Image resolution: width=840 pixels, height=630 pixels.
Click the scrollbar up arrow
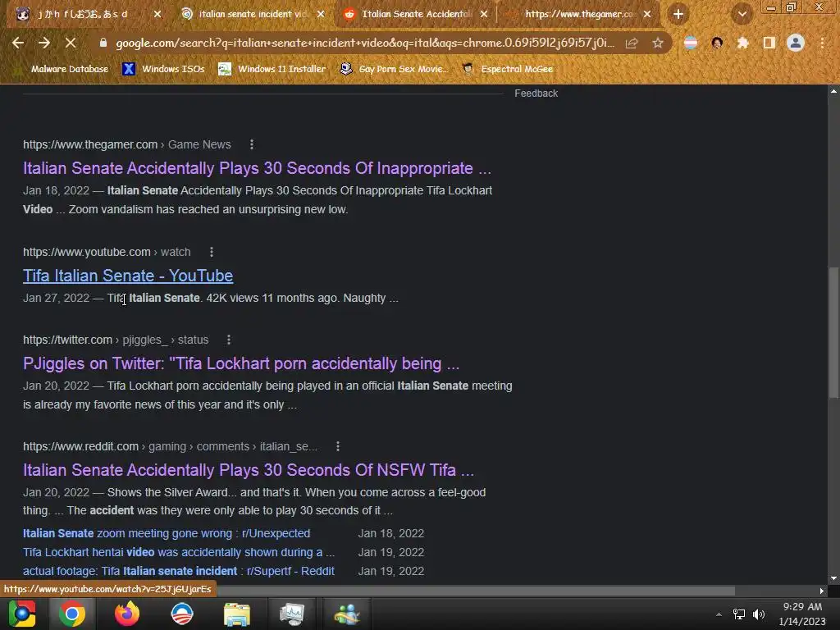833,91
